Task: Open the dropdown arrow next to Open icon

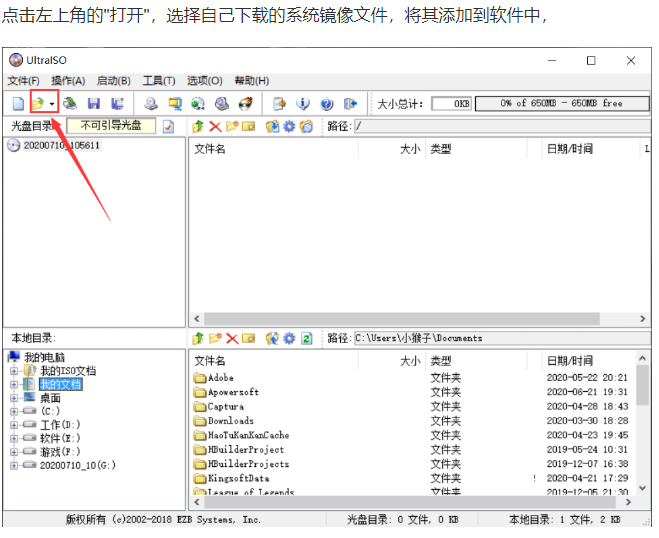Action: pyautogui.click(x=52, y=104)
